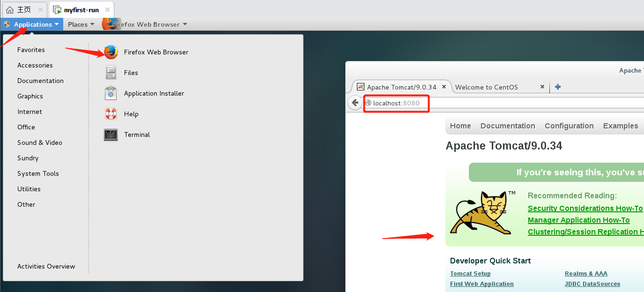
Task: Select the Accessories category
Action: pos(35,65)
